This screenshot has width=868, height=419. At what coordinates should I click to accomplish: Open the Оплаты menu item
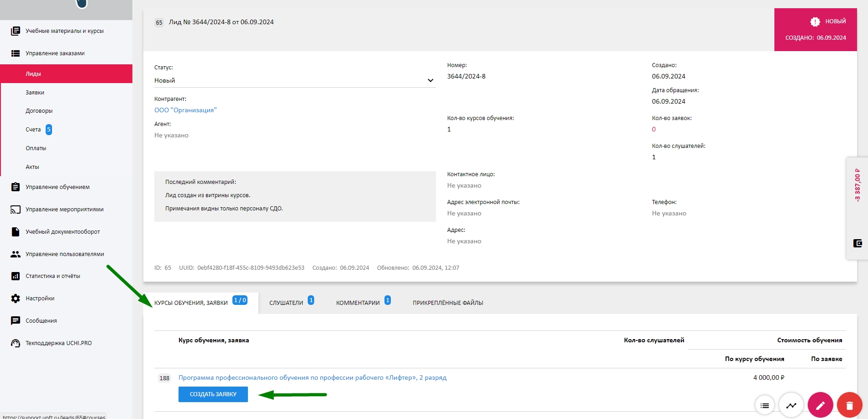67,148
